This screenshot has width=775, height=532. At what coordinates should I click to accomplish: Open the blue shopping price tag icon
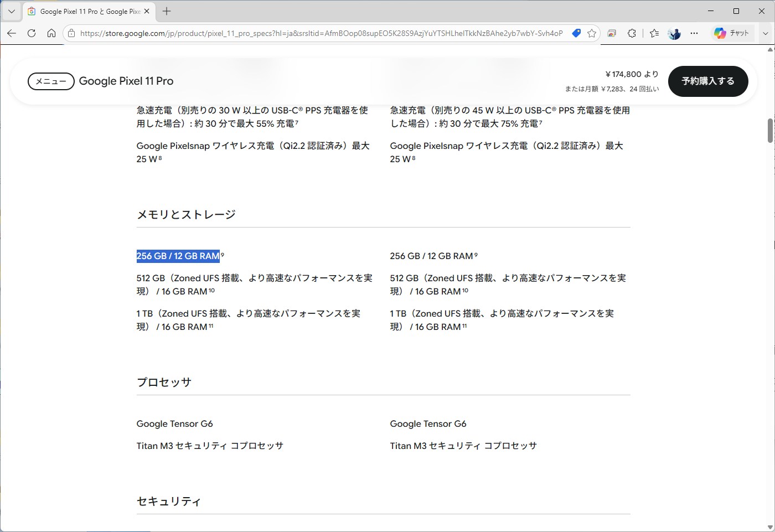[576, 33]
